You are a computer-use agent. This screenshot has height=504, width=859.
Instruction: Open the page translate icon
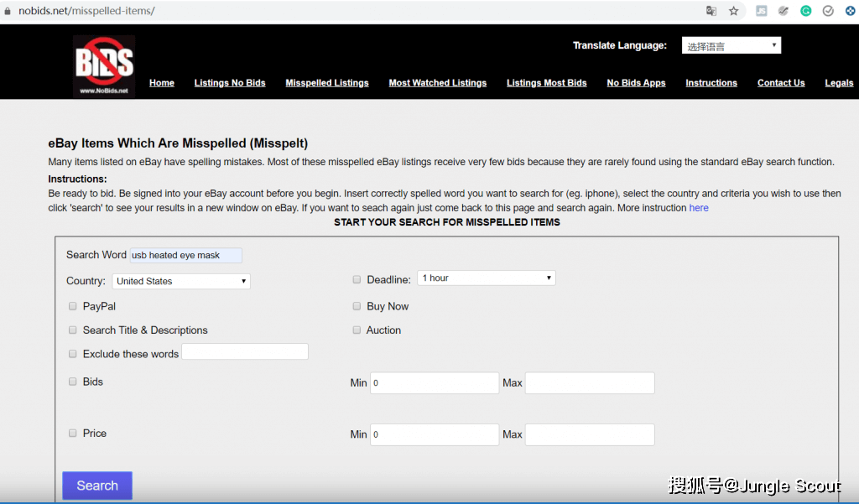[711, 11]
